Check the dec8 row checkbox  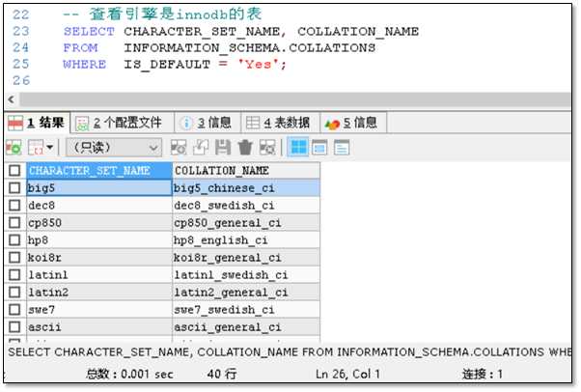(14, 206)
